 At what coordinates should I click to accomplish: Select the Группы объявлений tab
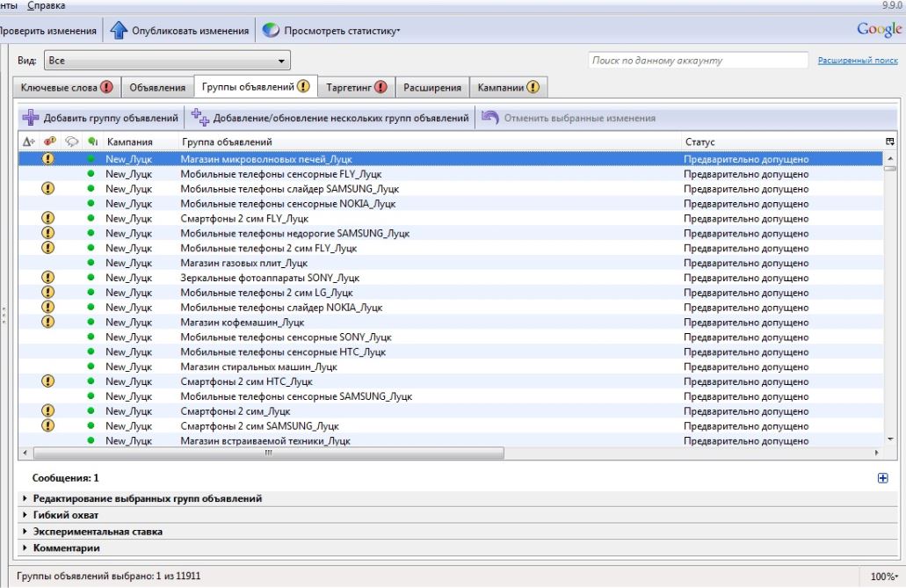tap(256, 87)
